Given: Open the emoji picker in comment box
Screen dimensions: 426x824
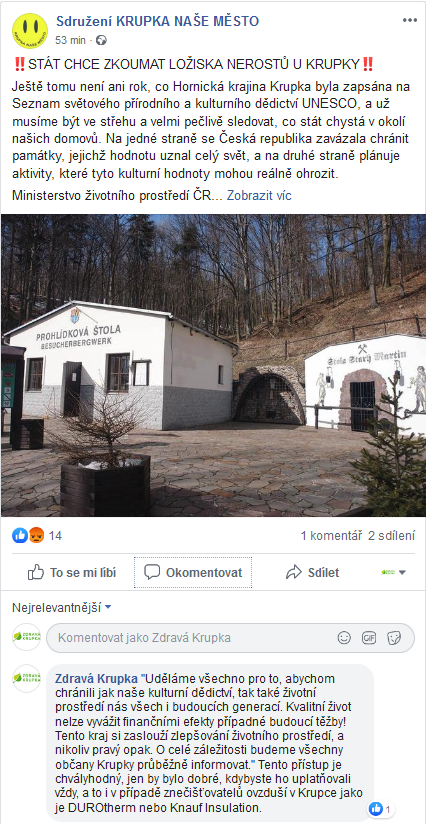Looking at the screenshot, I should point(344,638).
